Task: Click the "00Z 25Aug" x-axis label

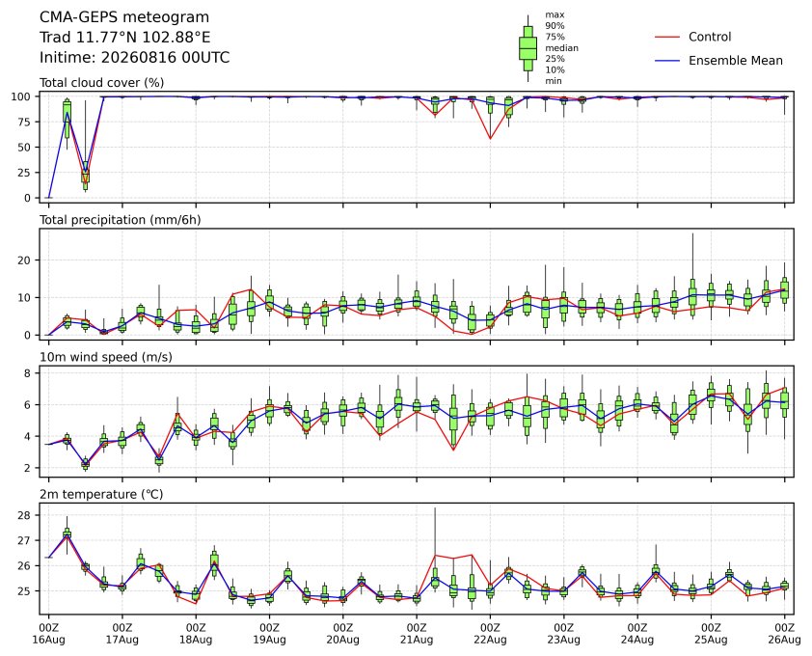Action: point(711,634)
